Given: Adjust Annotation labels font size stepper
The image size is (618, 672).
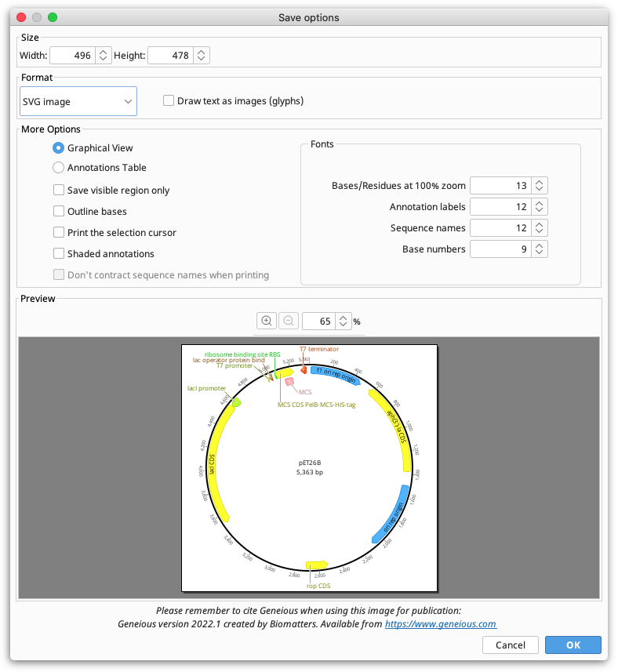Looking at the screenshot, I should [539, 206].
